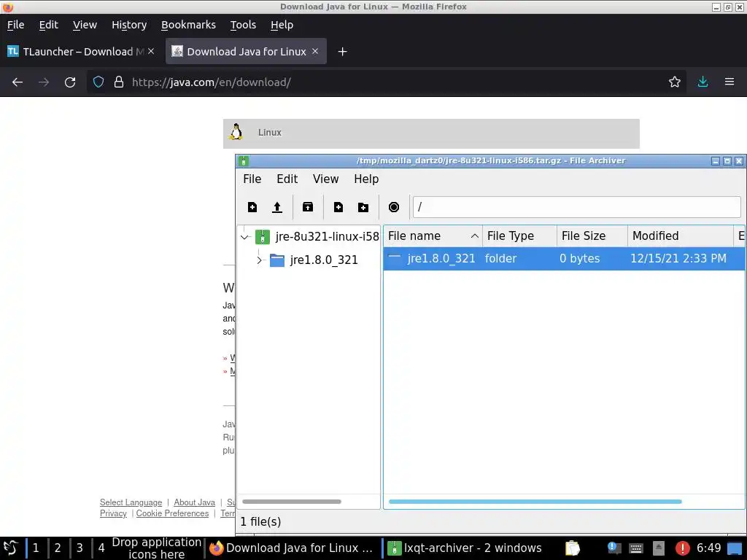Click the Stop operation circle icon
The height and width of the screenshot is (560, 747).
point(393,207)
